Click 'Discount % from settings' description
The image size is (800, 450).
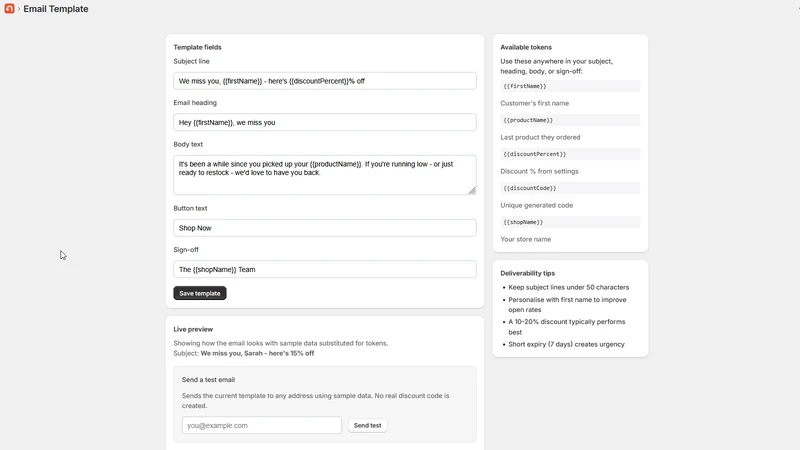[x=539, y=171]
